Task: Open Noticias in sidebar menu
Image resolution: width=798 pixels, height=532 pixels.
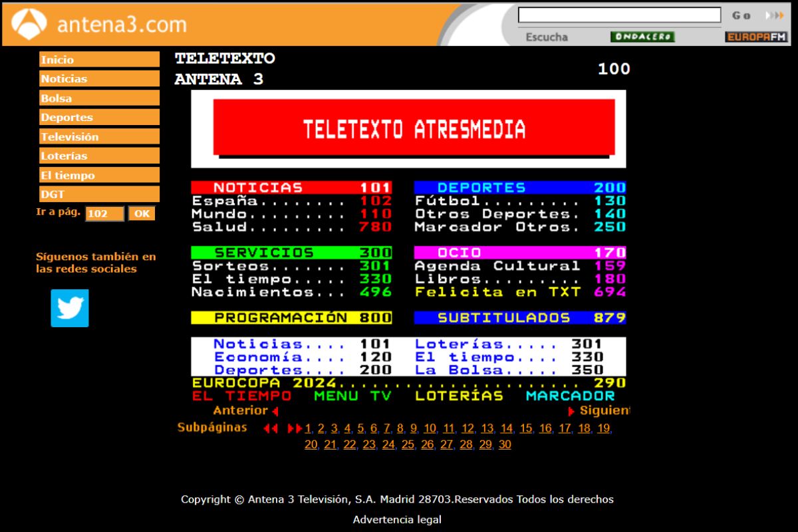Action: pyautogui.click(x=99, y=78)
